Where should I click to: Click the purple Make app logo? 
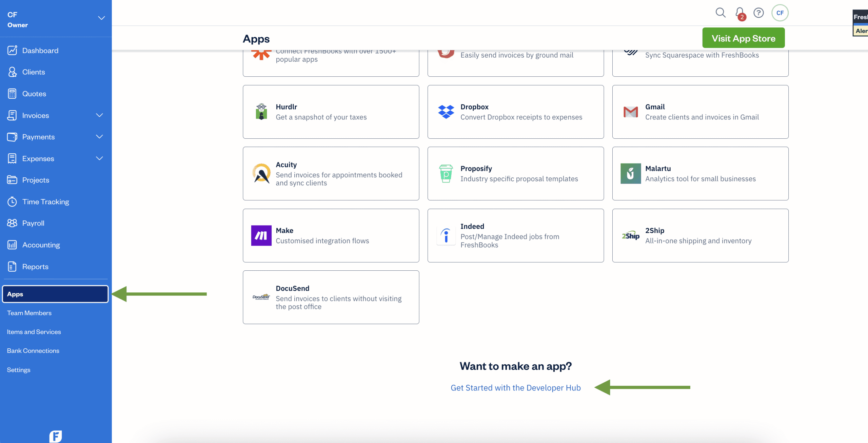tap(261, 235)
